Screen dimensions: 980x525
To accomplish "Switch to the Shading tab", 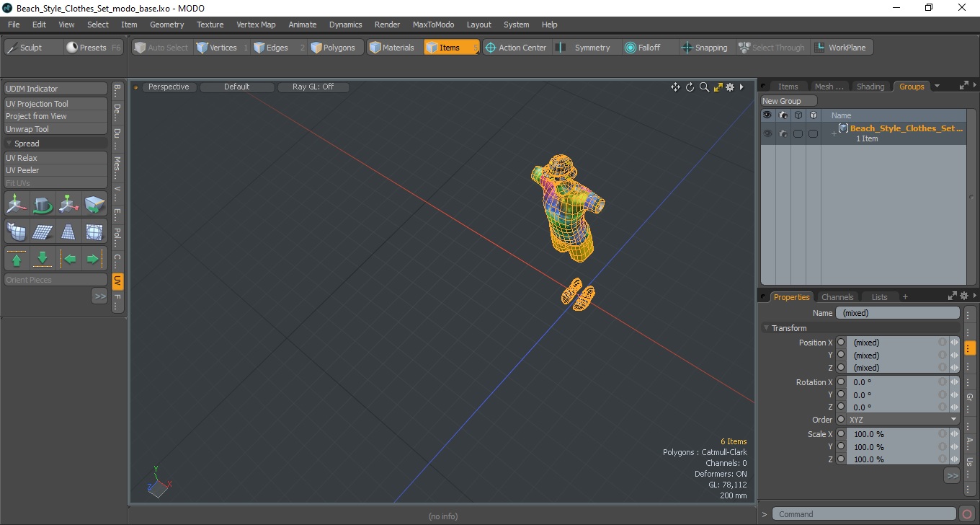I will (x=870, y=87).
